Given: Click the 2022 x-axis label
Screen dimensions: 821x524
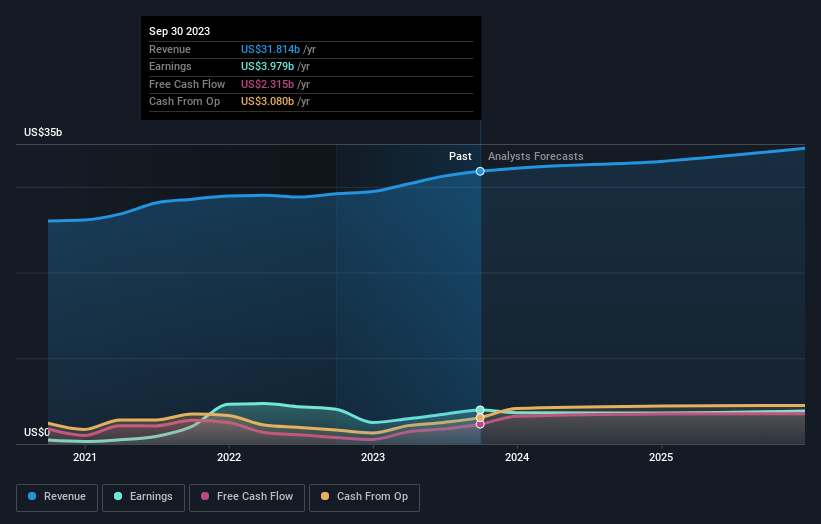Looking at the screenshot, I should (x=229, y=457).
